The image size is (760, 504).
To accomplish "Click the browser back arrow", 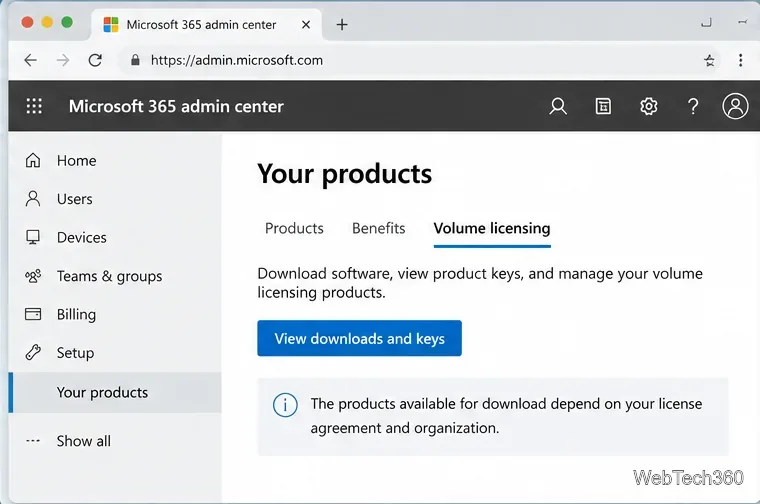I will coord(31,60).
